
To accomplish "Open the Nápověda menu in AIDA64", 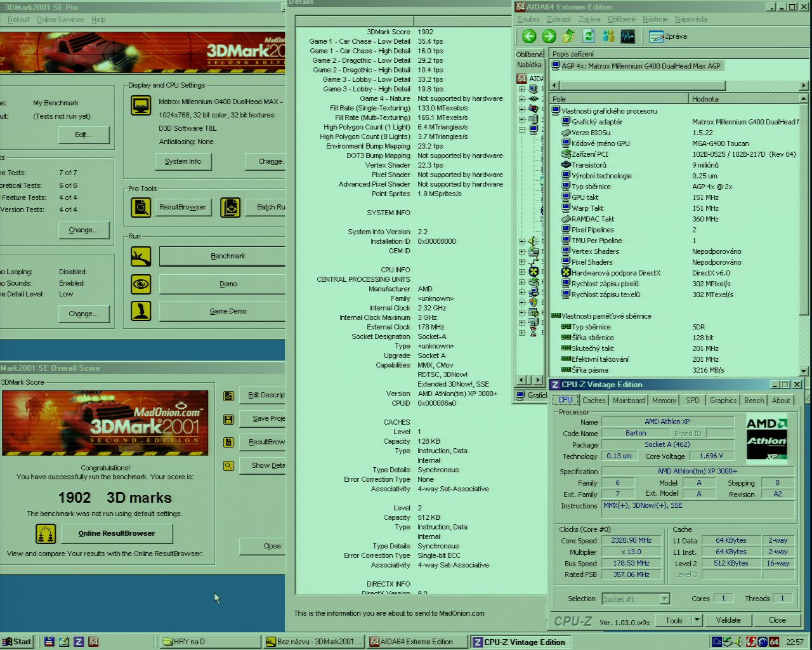I will 690,19.
